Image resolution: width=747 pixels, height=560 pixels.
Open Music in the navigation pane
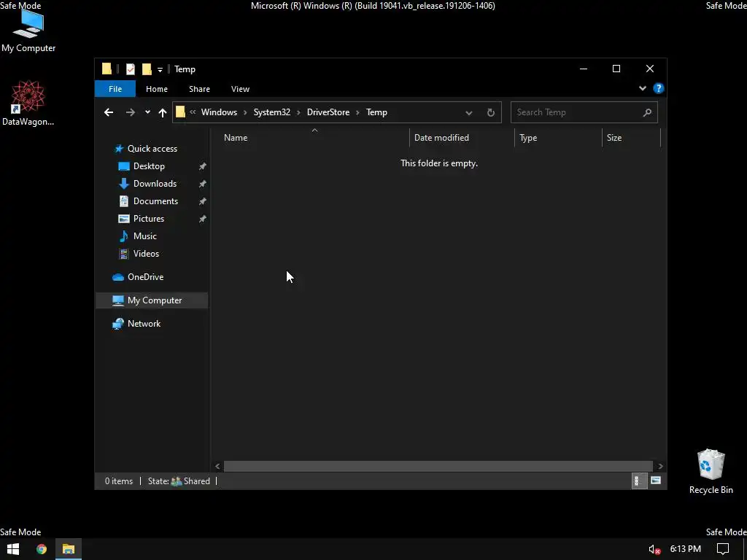click(x=145, y=236)
